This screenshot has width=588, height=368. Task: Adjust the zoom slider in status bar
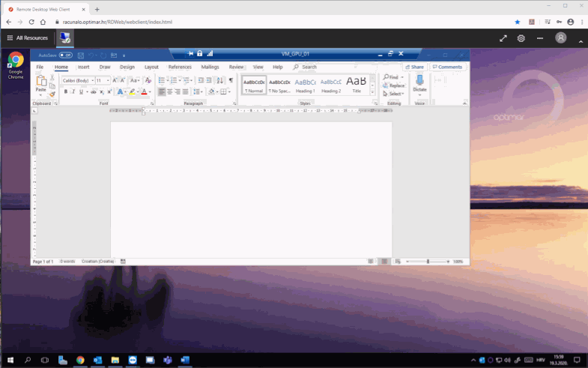(428, 262)
